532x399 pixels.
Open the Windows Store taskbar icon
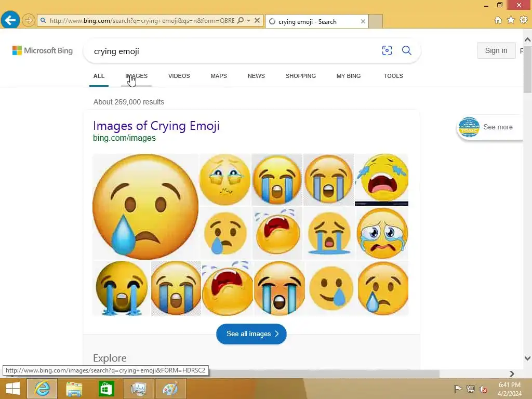[106, 389]
